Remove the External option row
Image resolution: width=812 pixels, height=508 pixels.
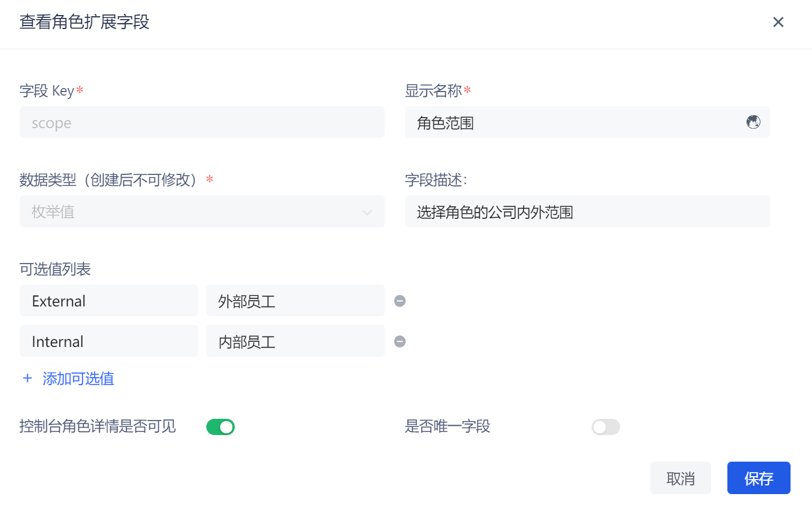(x=400, y=301)
